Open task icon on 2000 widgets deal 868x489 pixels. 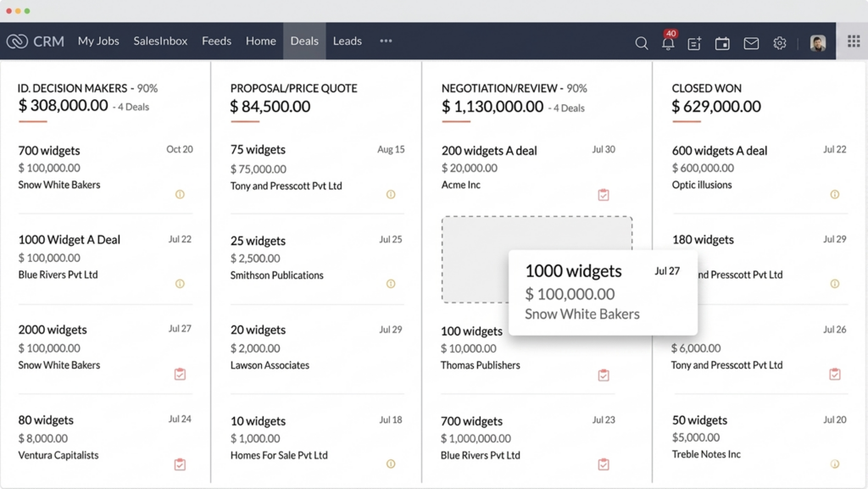180,374
